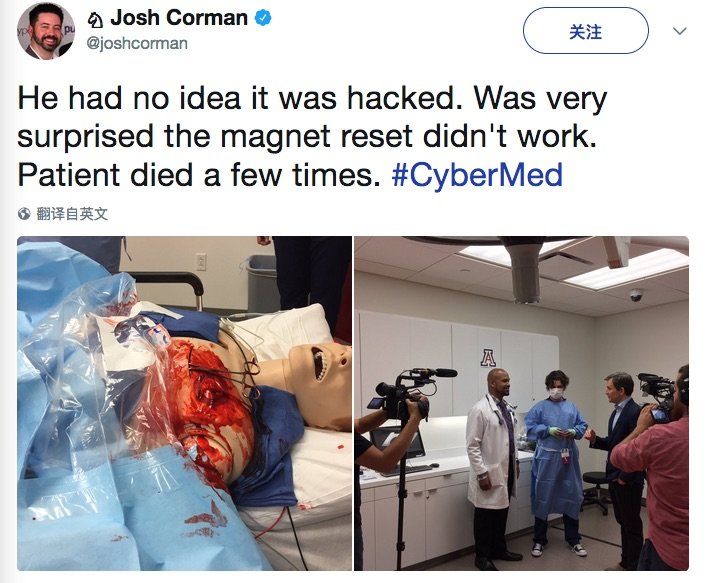This screenshot has width=707, height=583.
Task: Open the #CyberMed hashtag
Action: 477,175
